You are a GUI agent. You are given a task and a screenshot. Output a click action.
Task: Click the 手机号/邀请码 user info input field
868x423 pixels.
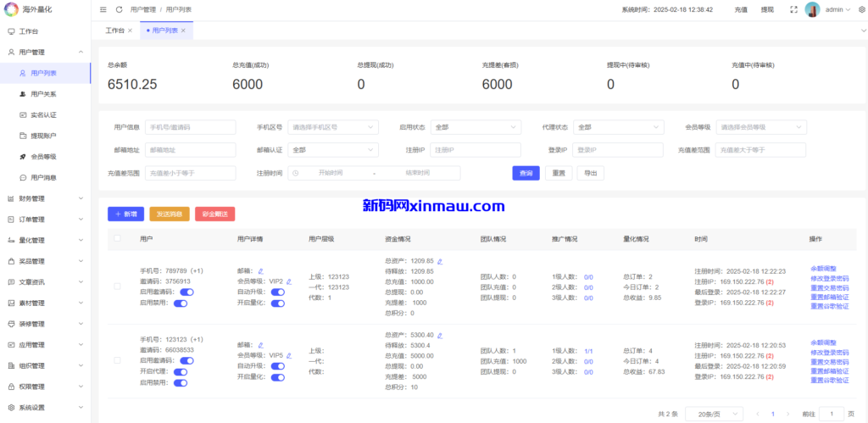pos(190,127)
